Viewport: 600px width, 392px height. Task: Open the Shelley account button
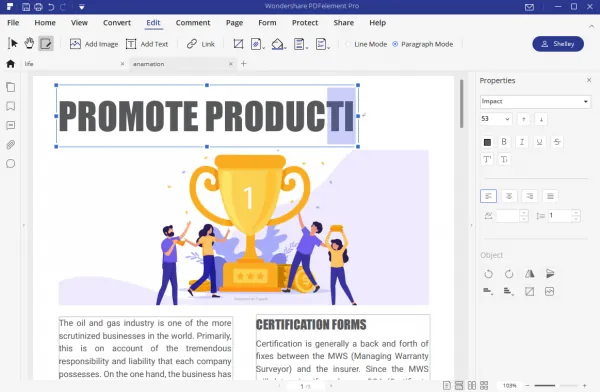tap(558, 44)
